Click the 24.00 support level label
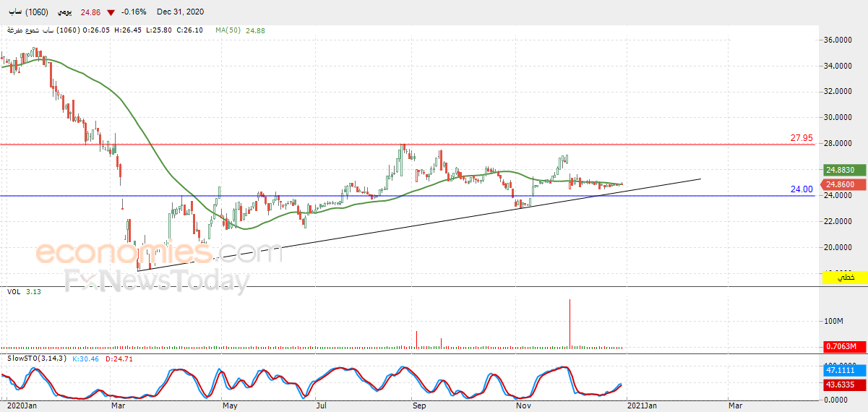868x412 pixels. [802, 189]
